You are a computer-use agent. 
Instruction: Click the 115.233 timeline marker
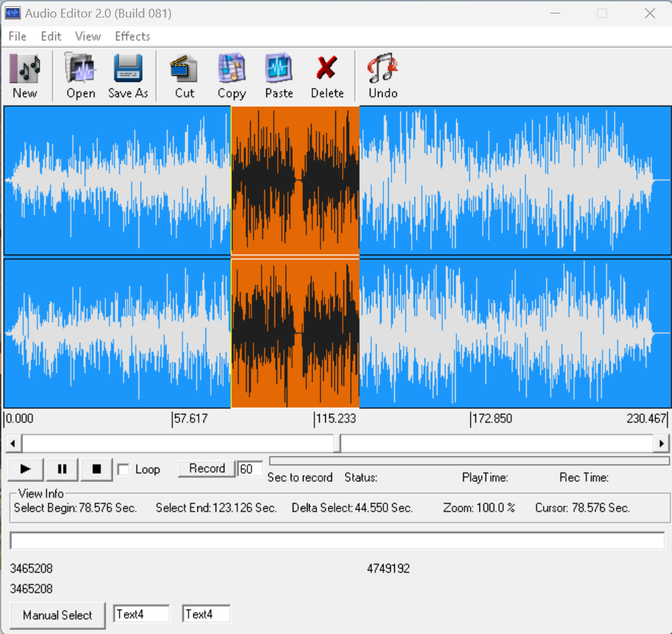[x=335, y=418]
